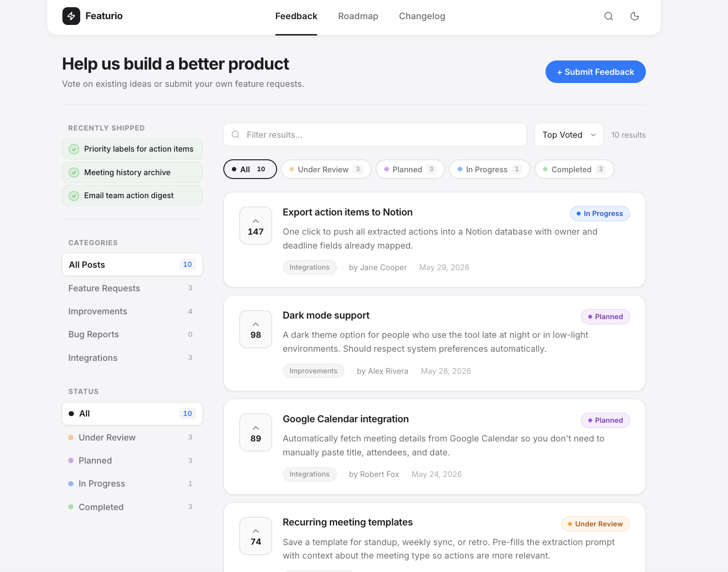Go to the Roadmap tab
This screenshot has width=728, height=572.
tap(358, 16)
